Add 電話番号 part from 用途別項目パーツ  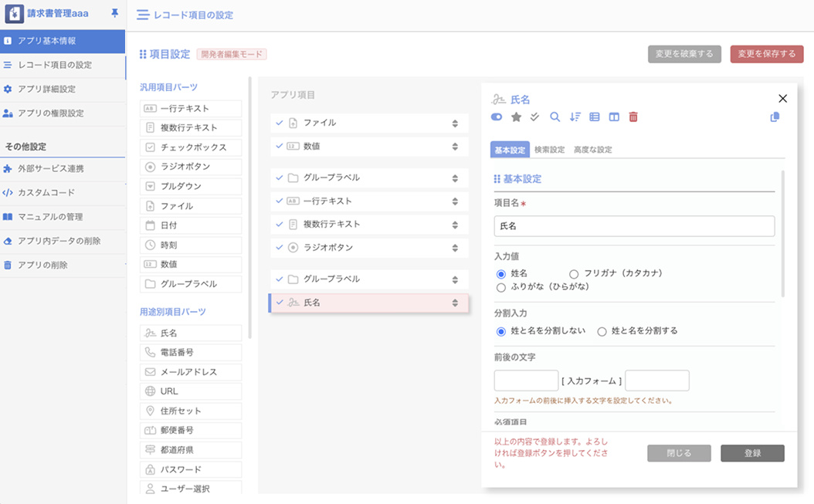tap(191, 353)
